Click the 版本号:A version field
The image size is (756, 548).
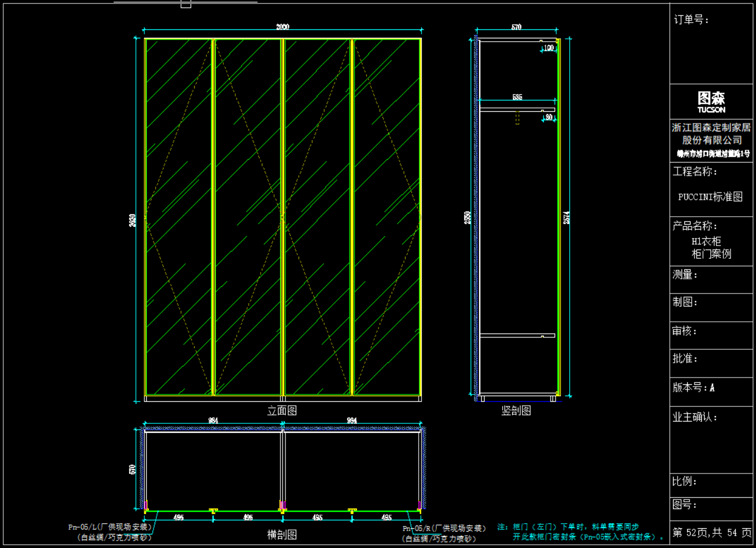click(694, 388)
